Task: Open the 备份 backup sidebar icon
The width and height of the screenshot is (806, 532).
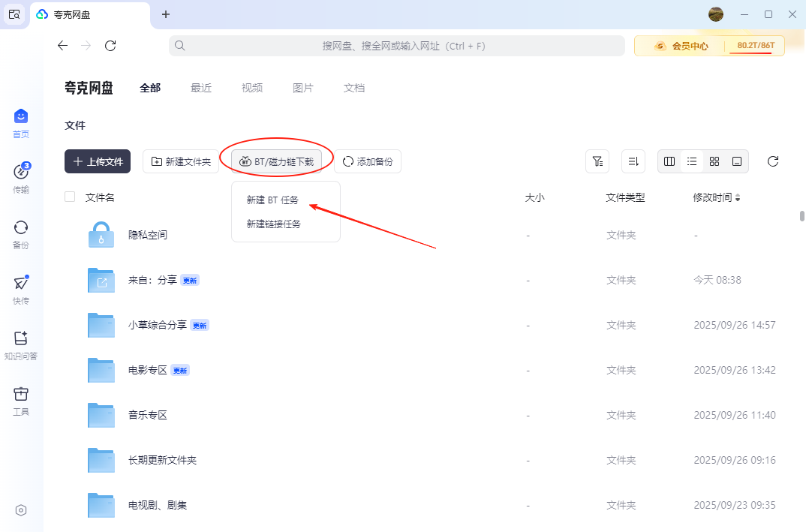Action: coord(21,228)
